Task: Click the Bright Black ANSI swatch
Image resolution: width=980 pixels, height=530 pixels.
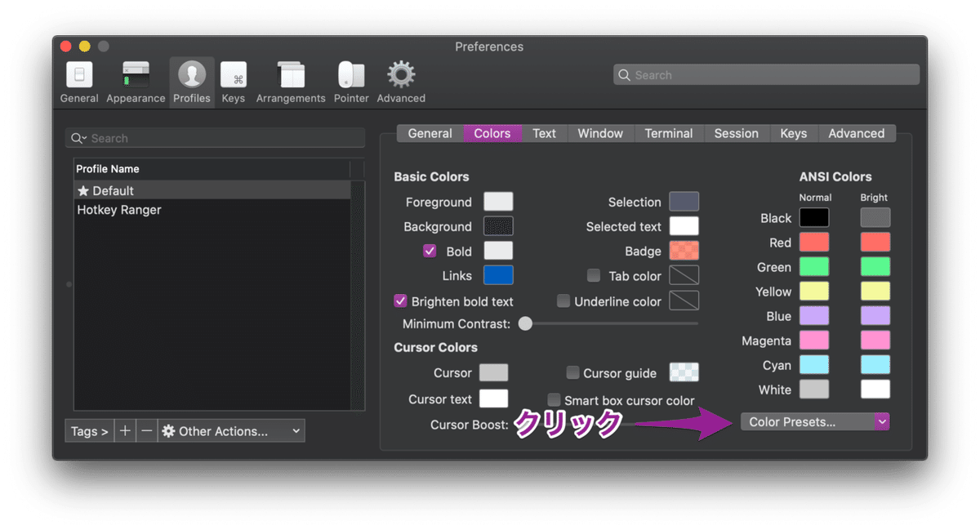Action: pyautogui.click(x=875, y=217)
